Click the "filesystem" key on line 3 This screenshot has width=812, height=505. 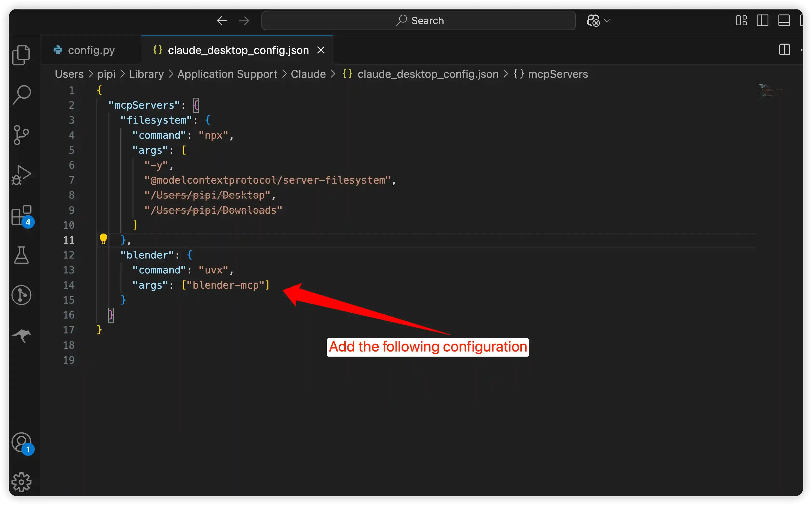coord(156,120)
